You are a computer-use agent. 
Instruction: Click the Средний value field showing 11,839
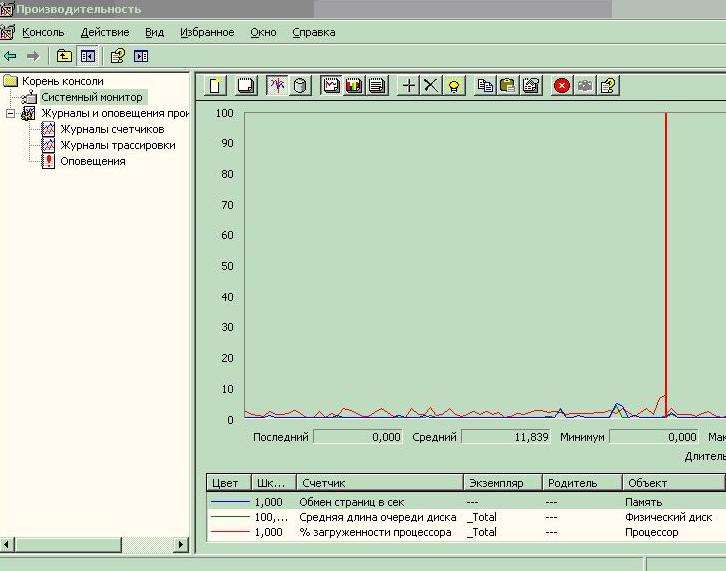pyautogui.click(x=506, y=437)
